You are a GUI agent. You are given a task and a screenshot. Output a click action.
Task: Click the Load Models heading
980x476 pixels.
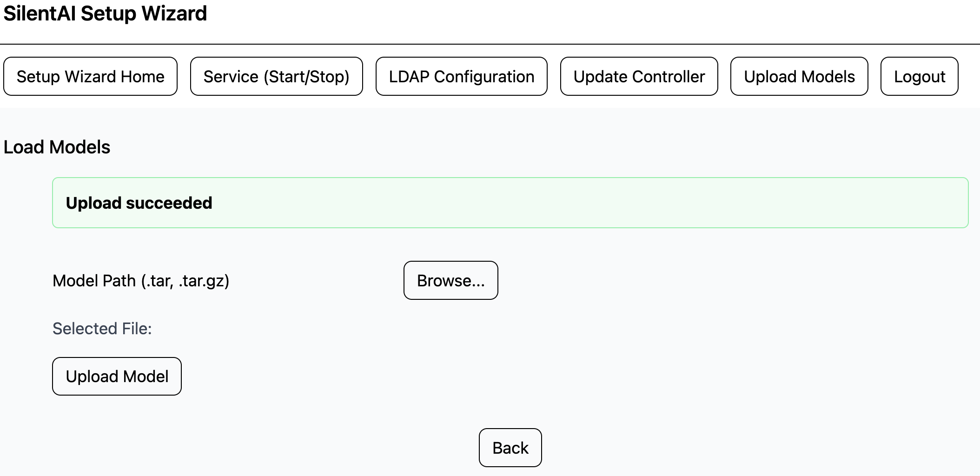pos(57,147)
